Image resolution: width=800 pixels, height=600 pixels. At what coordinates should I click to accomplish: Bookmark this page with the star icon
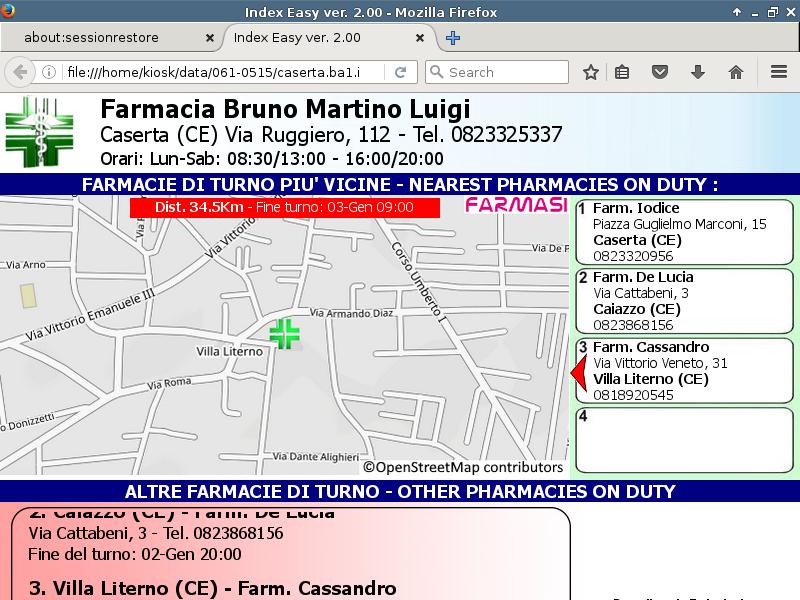click(591, 72)
